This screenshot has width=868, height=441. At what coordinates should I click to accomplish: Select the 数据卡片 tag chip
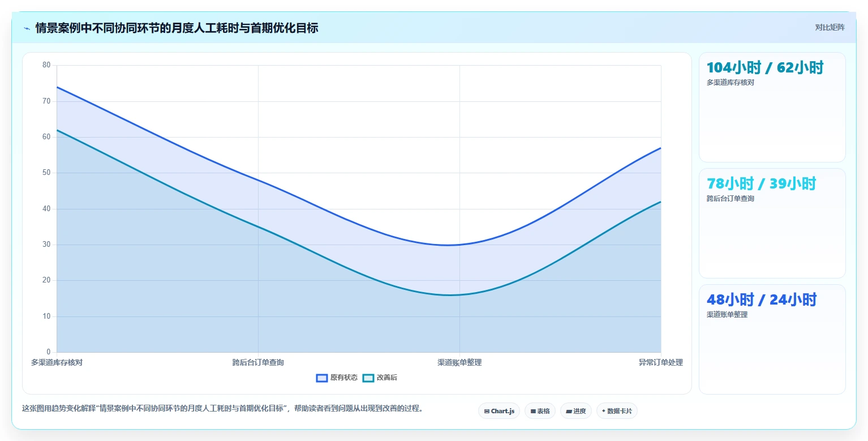coord(617,411)
